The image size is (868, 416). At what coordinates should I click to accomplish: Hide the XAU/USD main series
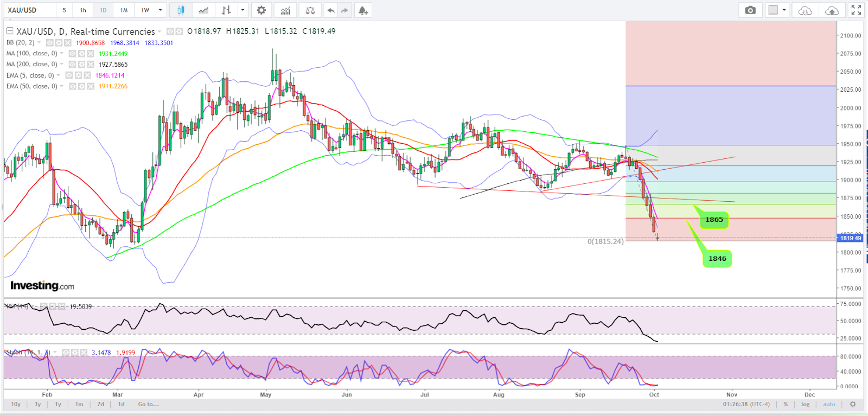tap(170, 31)
